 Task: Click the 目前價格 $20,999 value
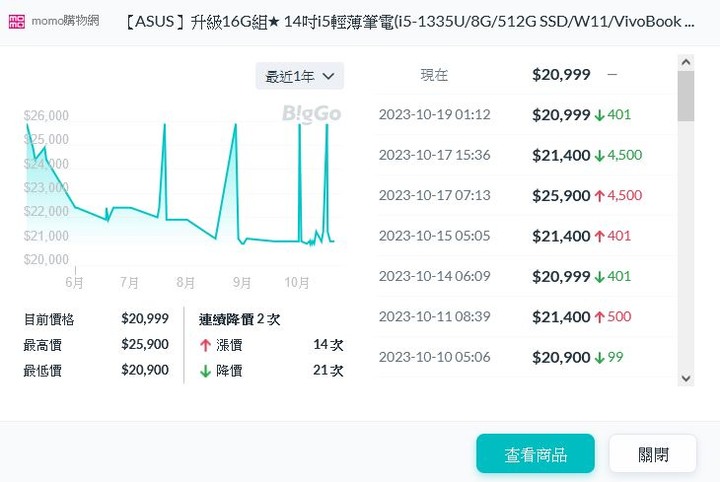point(145,319)
